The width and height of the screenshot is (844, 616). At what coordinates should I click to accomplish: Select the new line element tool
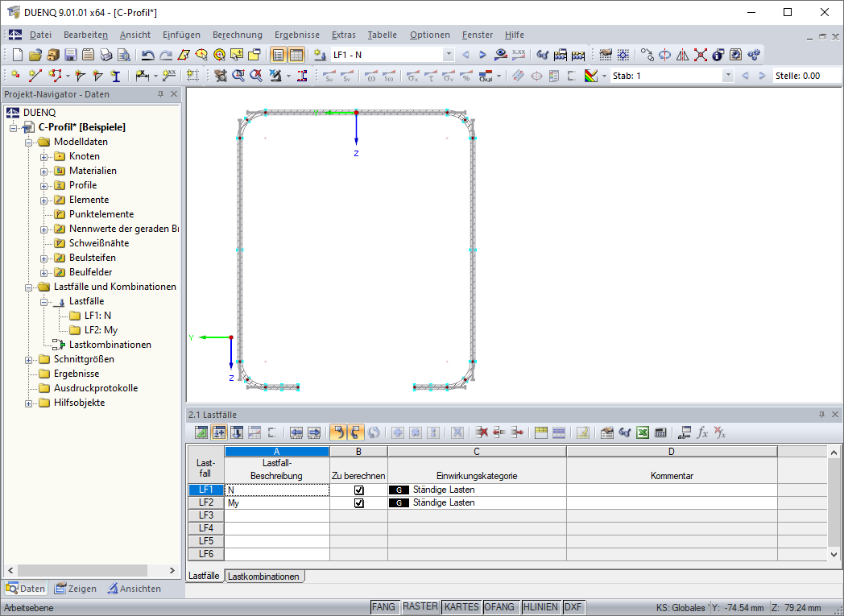click(35, 76)
